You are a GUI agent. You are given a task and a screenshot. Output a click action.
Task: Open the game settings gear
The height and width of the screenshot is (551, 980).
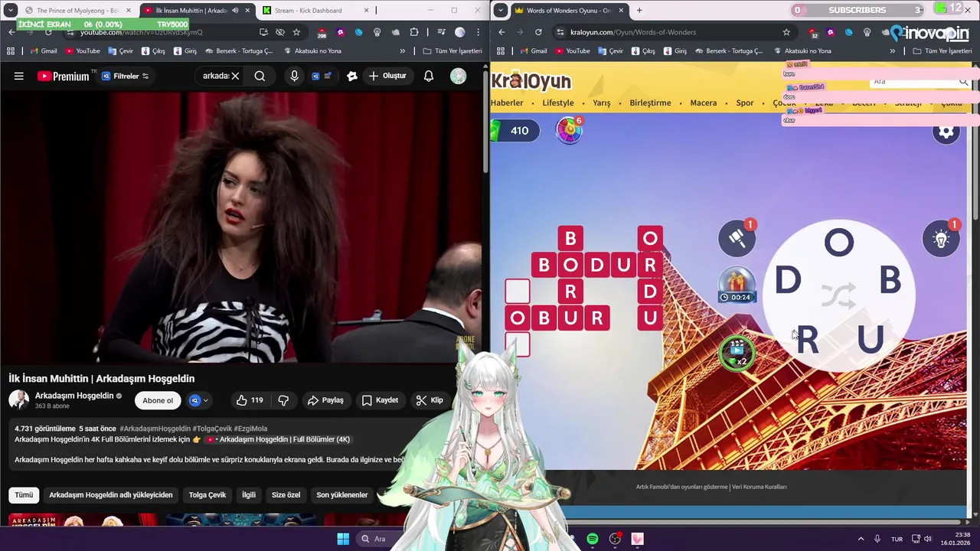pos(946,132)
